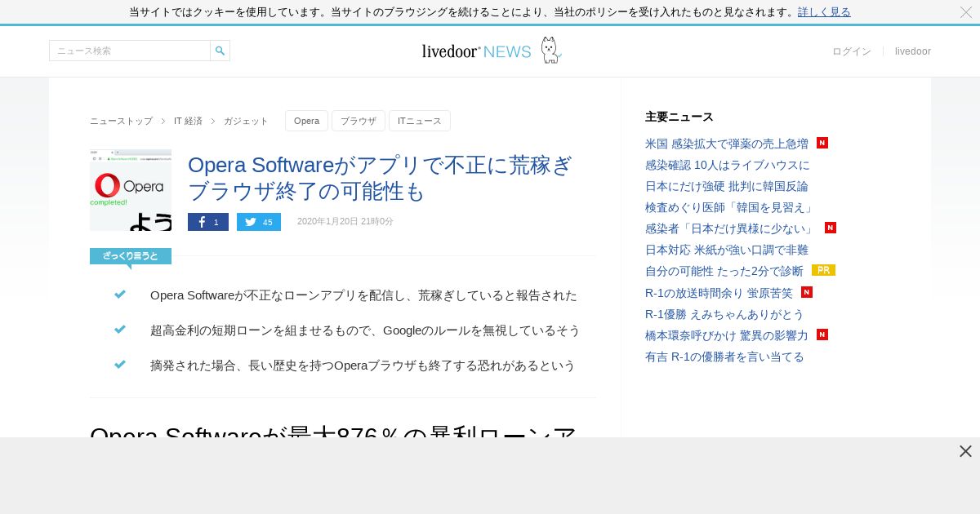Open PR link 自分の可能性 たった2分で診断

[724, 271]
